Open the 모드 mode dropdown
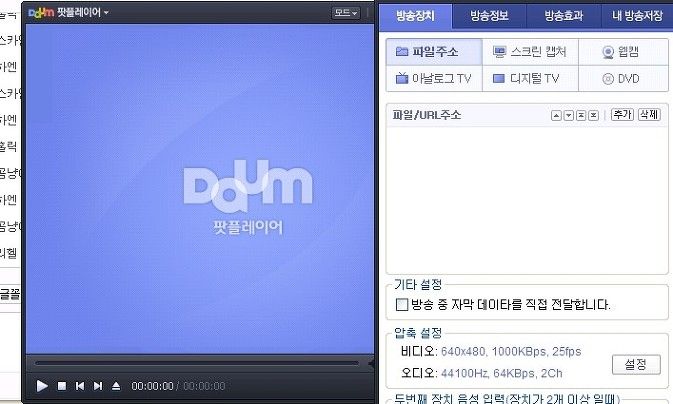This screenshot has width=673, height=404. [x=346, y=13]
